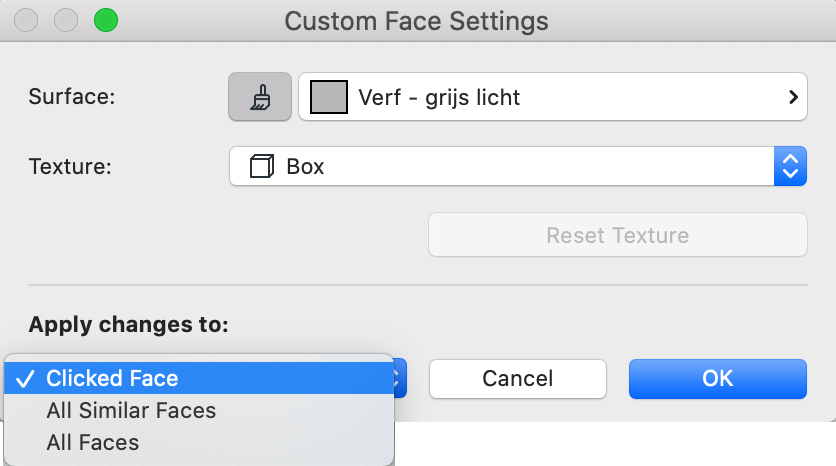Screen dimensions: 836x466
Task: Click the Apply changes to label
Action: click(128, 324)
